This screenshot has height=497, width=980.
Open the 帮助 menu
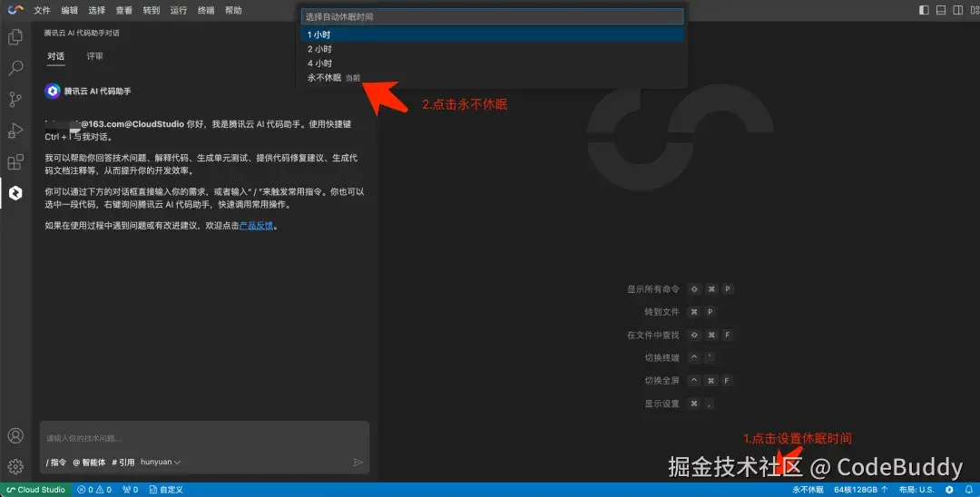(233, 10)
